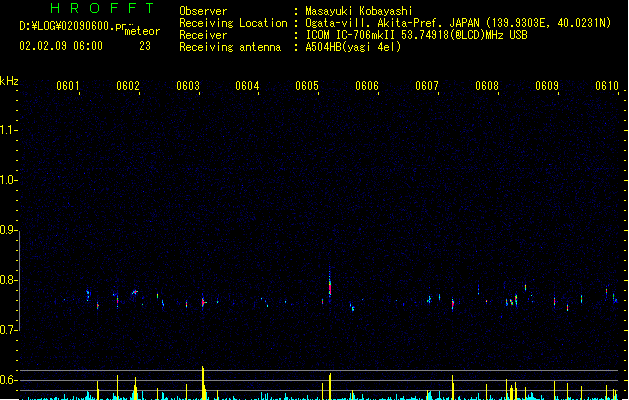The width and height of the screenshot is (629, 400).
Task: Click the 'meteor' count label
Action: 142,31
